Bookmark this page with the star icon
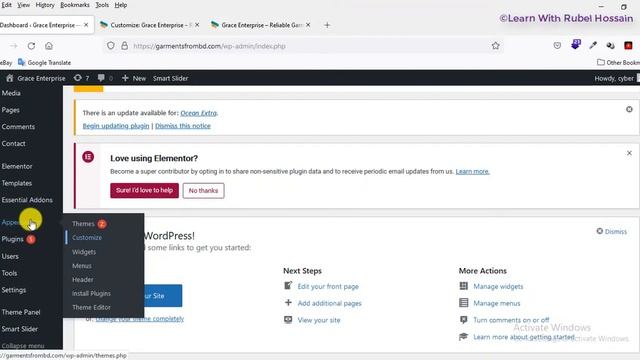This screenshot has width=640, height=360. tap(496, 46)
